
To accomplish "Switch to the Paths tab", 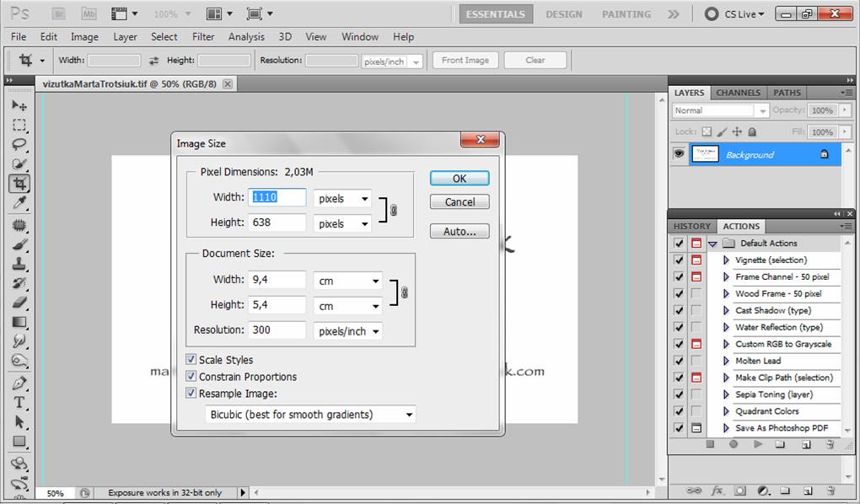I will (x=787, y=93).
